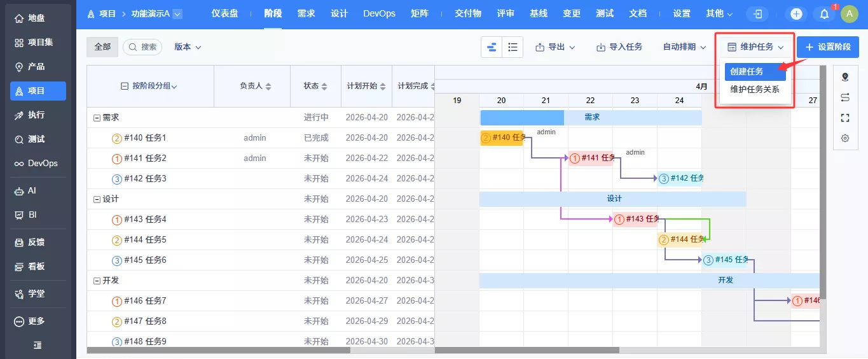Screen dimensions: 868x359
Task: Open DevOps in the sidebar
Action: [38, 163]
